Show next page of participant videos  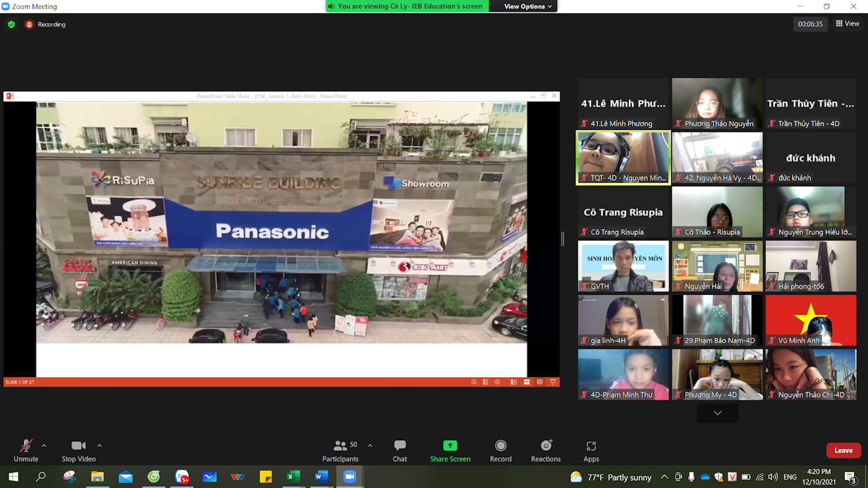(717, 413)
